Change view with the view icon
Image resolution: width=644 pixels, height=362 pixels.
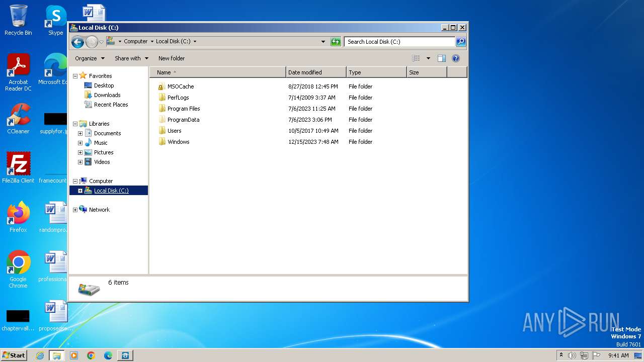416,58
